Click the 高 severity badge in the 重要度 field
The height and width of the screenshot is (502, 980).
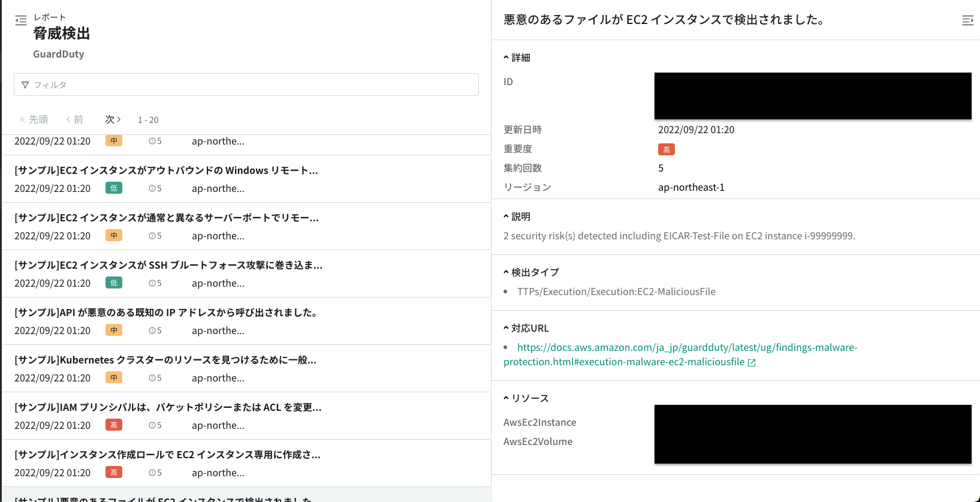(667, 149)
